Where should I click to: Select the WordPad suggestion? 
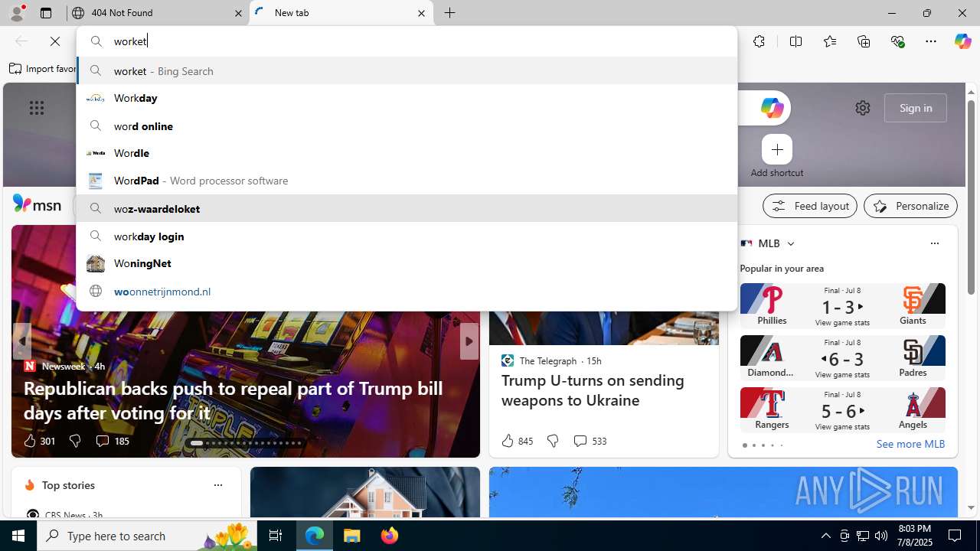click(x=407, y=181)
